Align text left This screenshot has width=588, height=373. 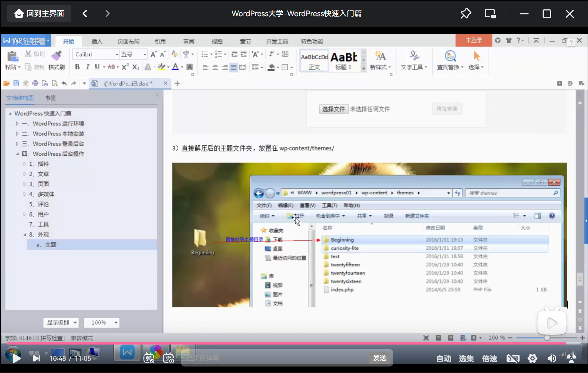point(205,67)
